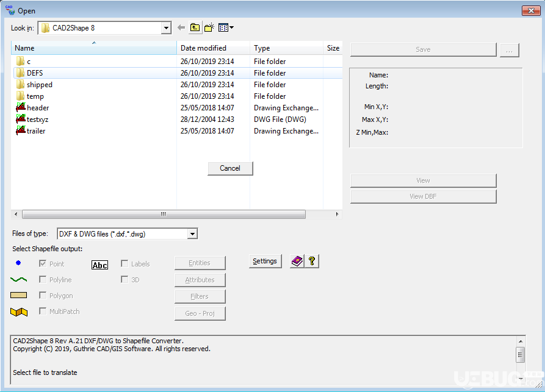Screen dimensions: 545x392
Task: Click the View button
Action: point(424,180)
